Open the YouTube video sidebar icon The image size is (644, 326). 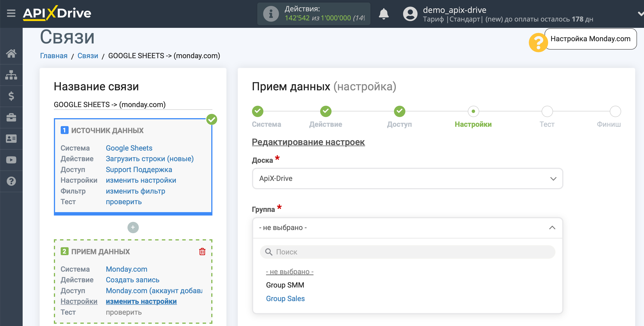click(11, 160)
